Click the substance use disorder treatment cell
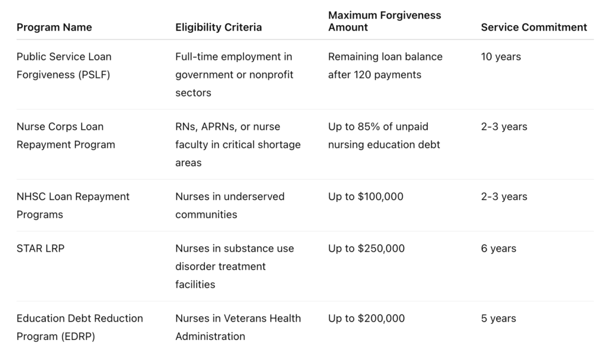 [234, 266]
